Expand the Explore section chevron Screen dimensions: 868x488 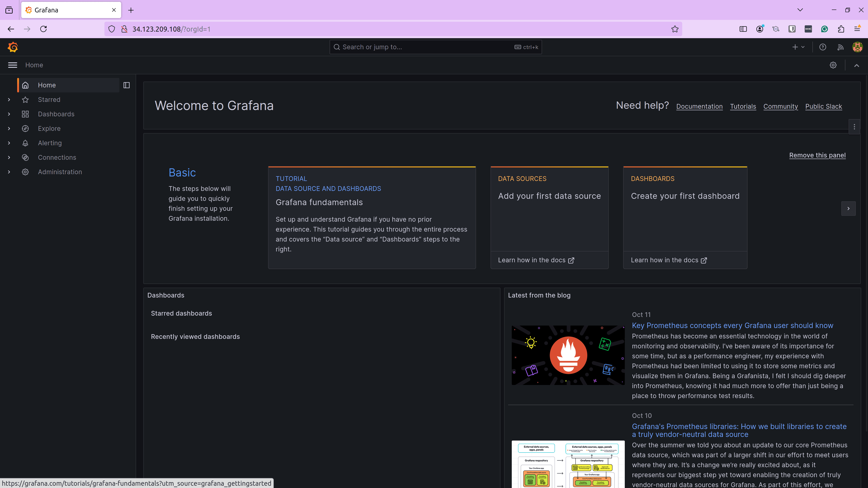9,129
